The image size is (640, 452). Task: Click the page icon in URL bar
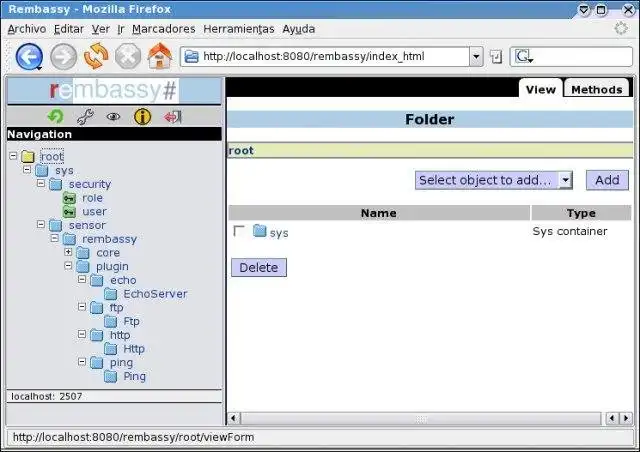click(192, 56)
